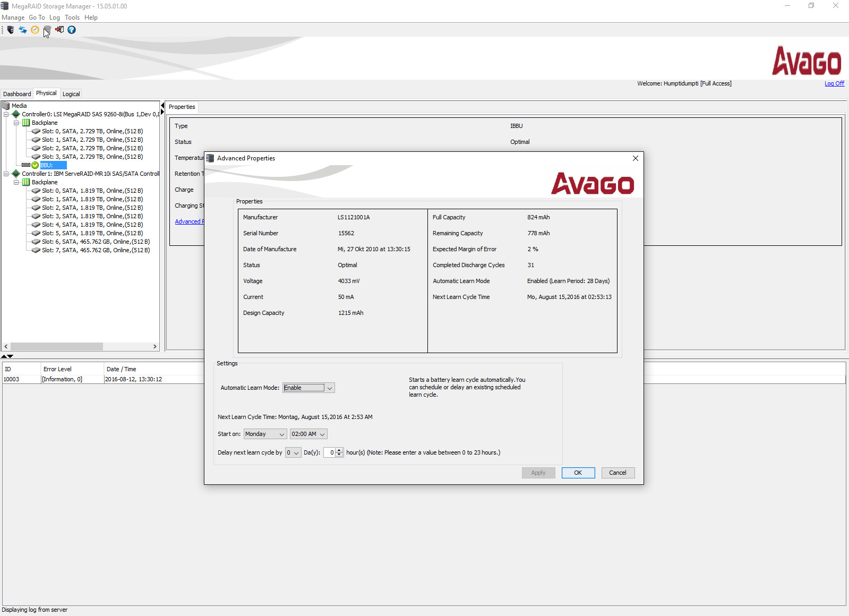Click the tree horizontal scrollbar thumb
Screen dimensions: 849x616
[57, 346]
